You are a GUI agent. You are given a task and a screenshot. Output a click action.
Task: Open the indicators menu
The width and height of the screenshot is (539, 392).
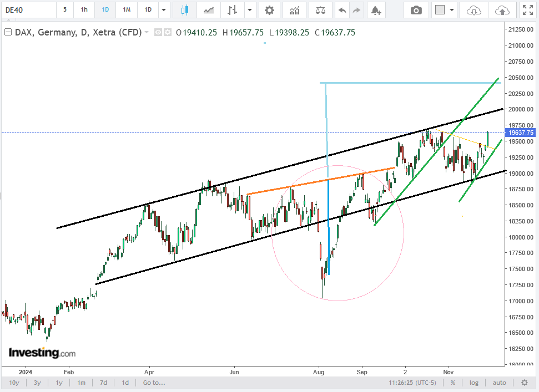tap(295, 10)
